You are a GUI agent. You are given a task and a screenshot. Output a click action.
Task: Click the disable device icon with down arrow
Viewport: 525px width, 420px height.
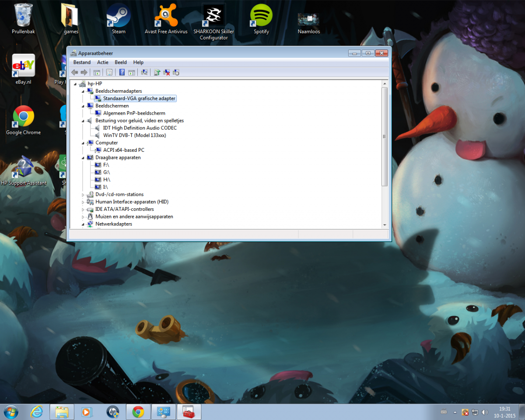[176, 72]
